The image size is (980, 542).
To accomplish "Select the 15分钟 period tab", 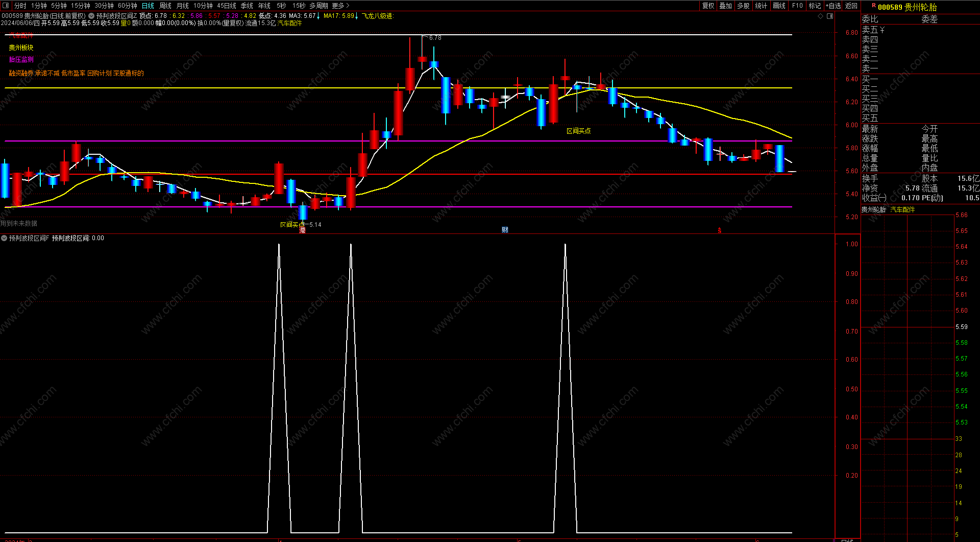I will (81, 6).
